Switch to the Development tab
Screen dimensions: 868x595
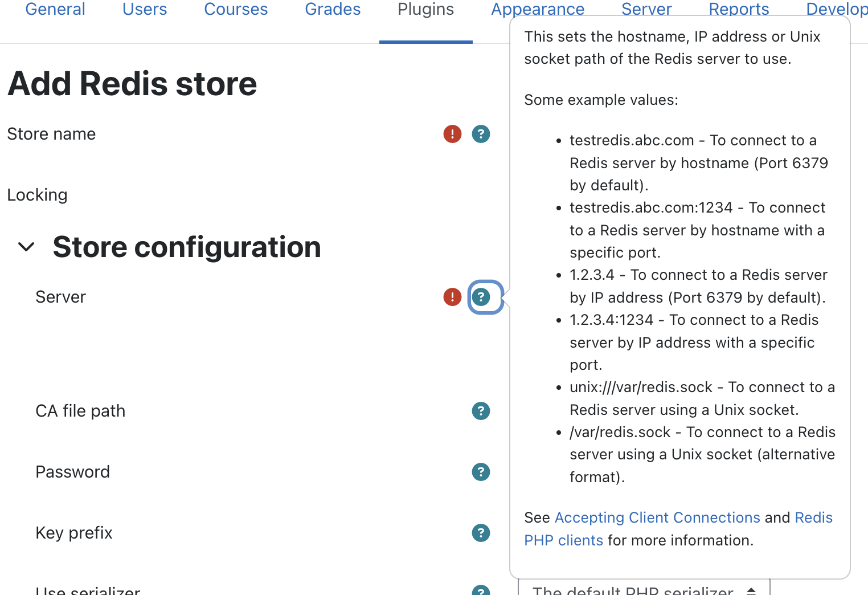[837, 9]
